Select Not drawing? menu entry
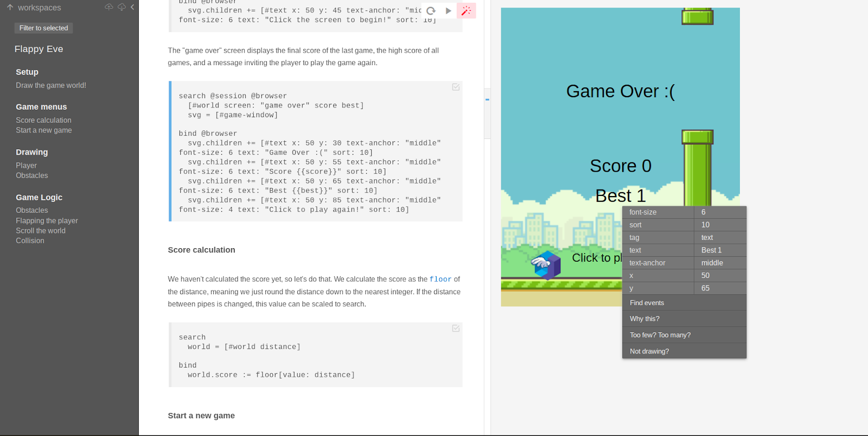Screen dimensions: 868x436 (x=649, y=351)
